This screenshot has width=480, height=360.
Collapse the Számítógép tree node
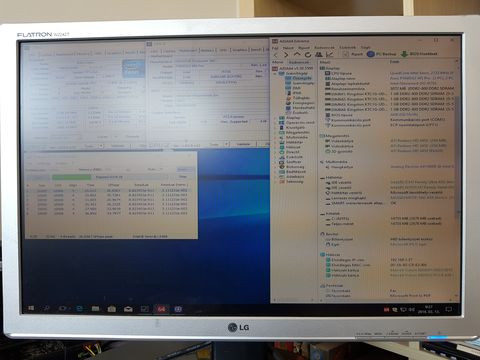point(275,73)
